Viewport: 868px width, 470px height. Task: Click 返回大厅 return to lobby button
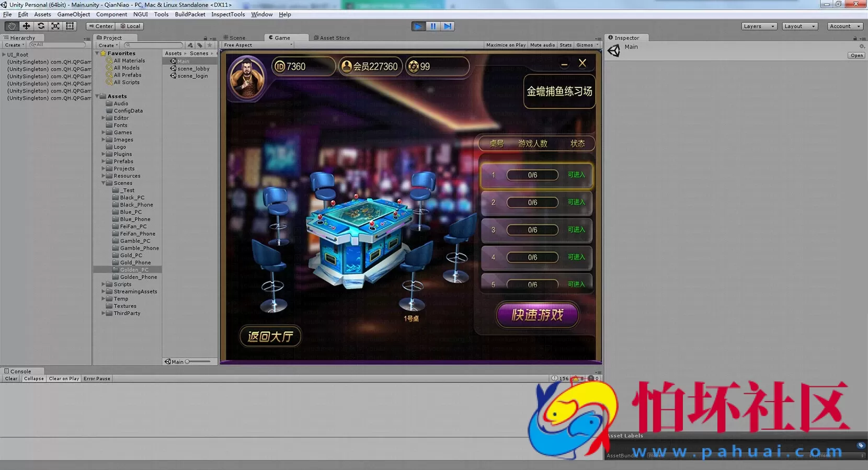click(x=270, y=336)
